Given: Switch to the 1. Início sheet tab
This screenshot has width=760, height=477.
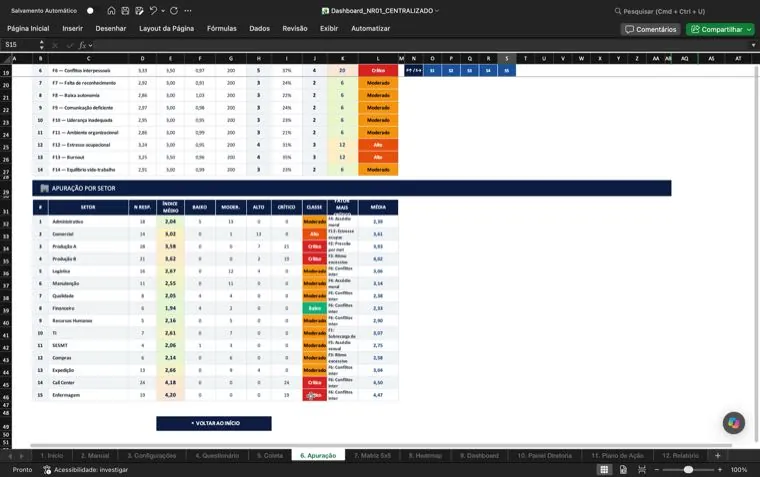Looking at the screenshot, I should [51, 456].
